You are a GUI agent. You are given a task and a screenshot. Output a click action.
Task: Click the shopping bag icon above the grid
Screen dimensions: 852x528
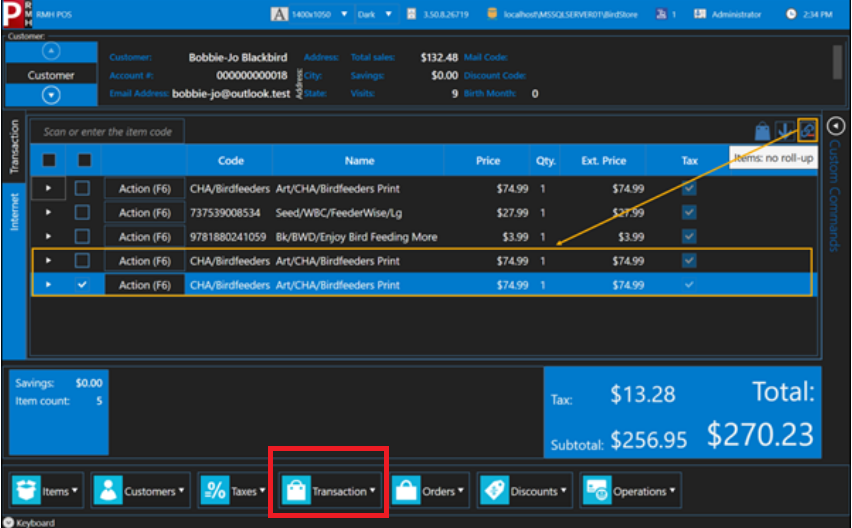(x=762, y=131)
